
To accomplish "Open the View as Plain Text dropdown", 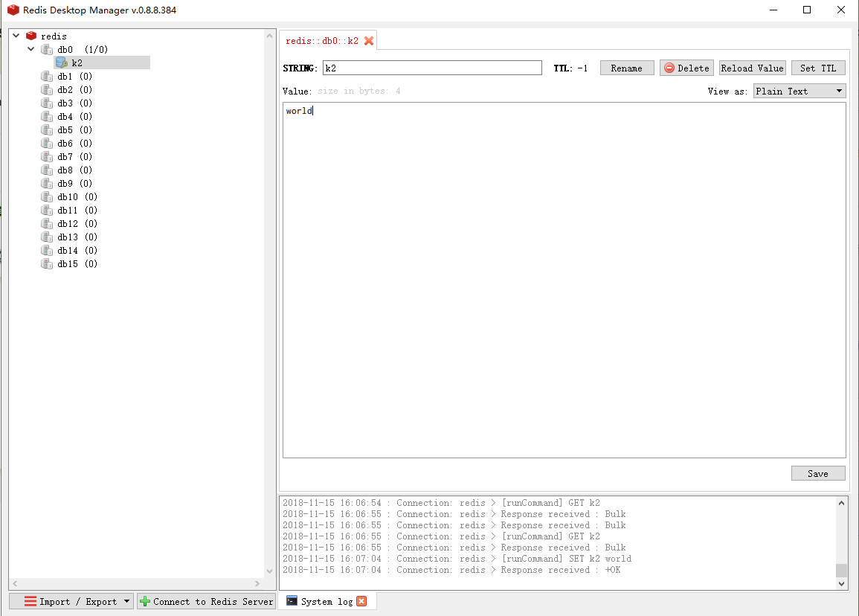I will (x=800, y=91).
